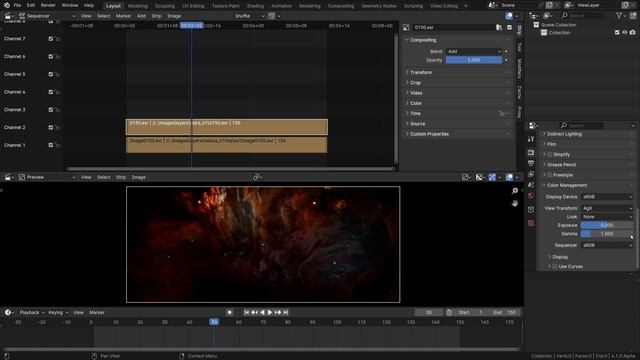The height and width of the screenshot is (360, 640).
Task: Toggle sequencer overlays button
Action: click(x=509, y=16)
